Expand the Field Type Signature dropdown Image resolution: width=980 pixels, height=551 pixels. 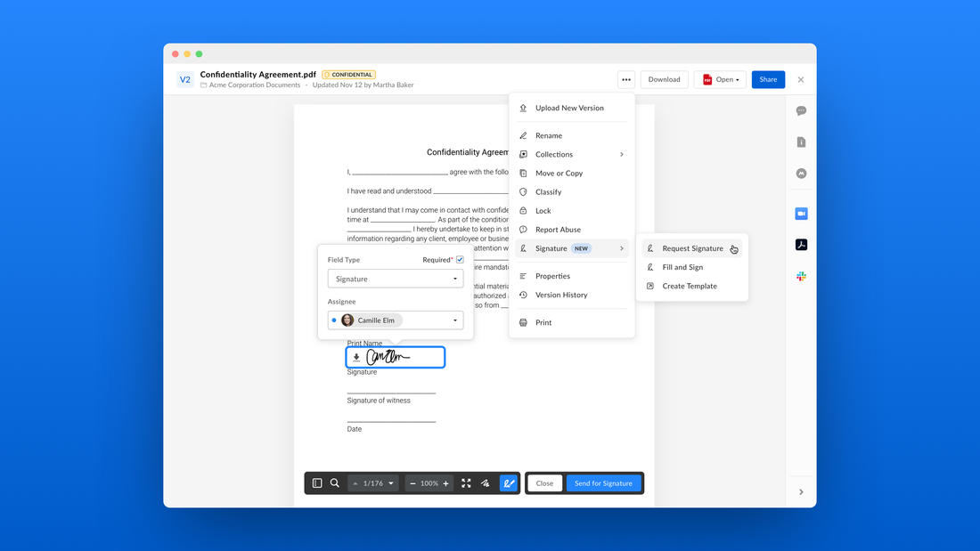click(x=395, y=279)
